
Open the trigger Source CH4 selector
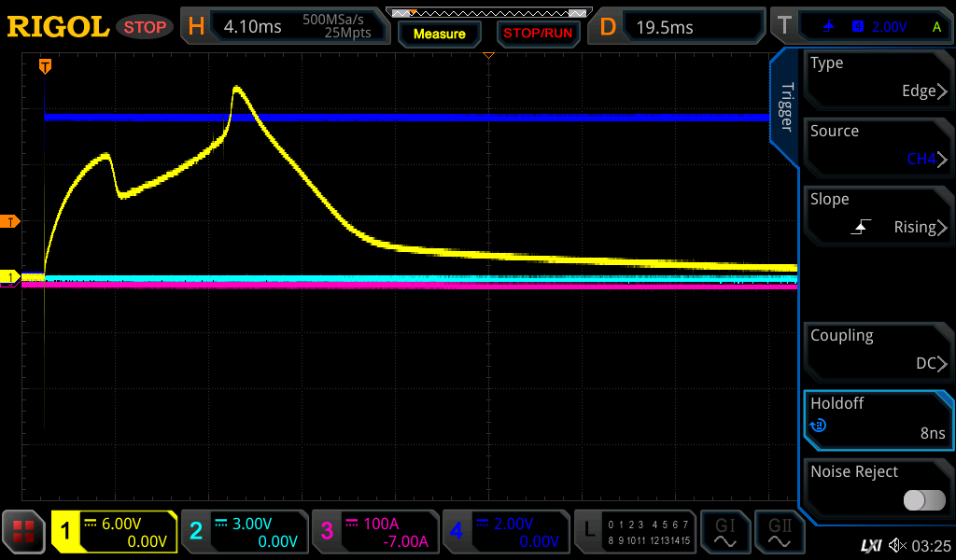[x=878, y=147]
